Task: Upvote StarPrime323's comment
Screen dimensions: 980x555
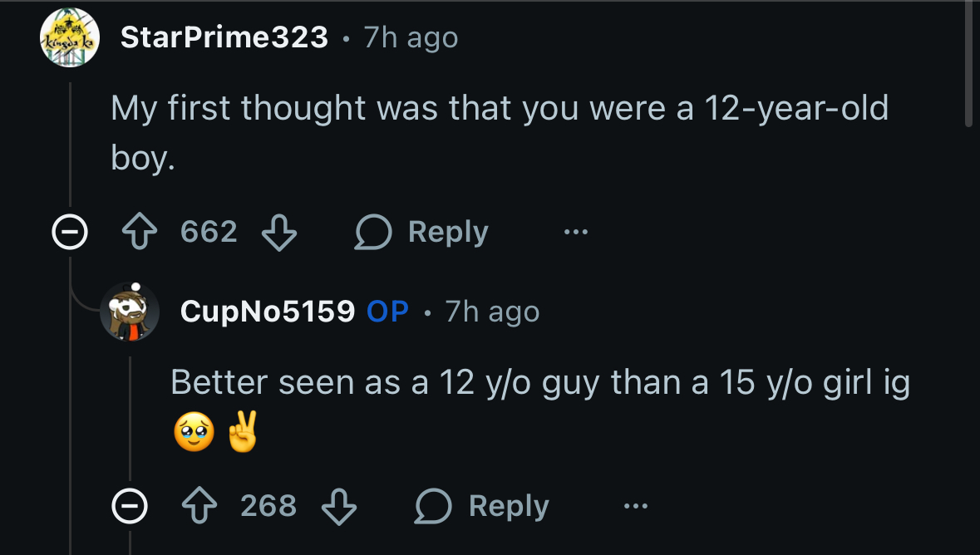Action: coord(140,233)
